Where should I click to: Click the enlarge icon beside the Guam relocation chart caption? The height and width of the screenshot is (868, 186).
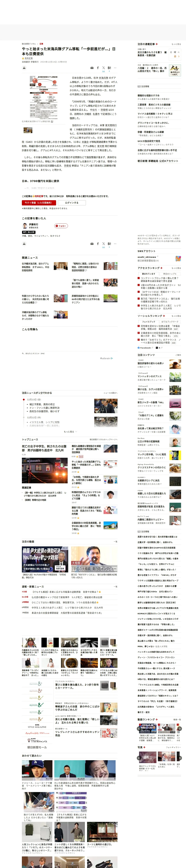(52, 121)
